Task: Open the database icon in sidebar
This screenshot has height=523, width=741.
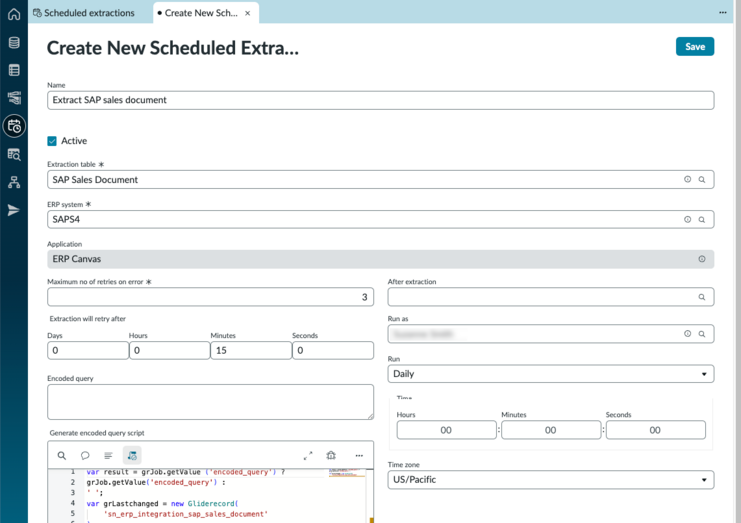Action: pyautogui.click(x=14, y=43)
